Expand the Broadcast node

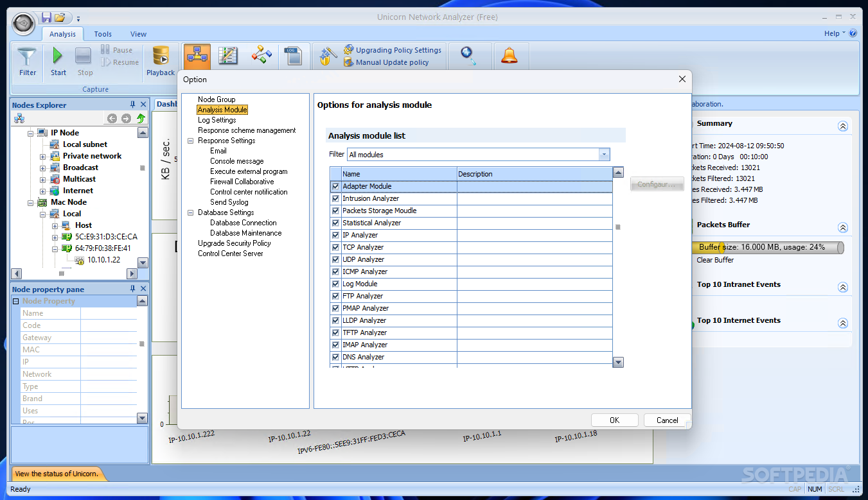pos(42,168)
